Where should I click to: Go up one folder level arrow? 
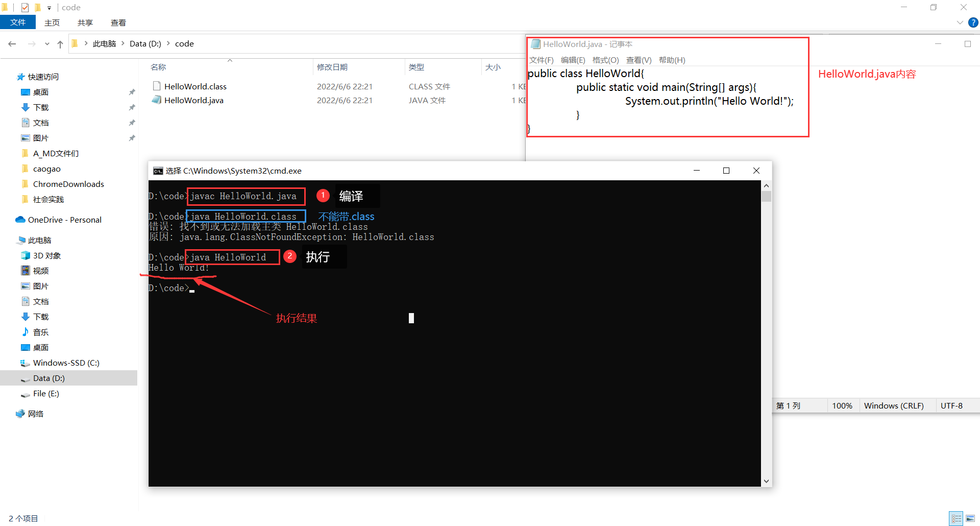[x=60, y=44]
